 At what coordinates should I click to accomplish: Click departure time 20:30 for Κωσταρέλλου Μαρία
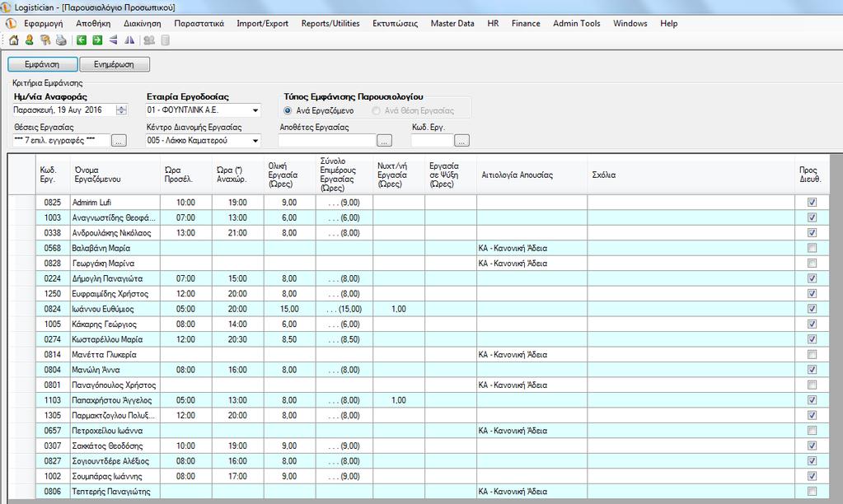237,339
